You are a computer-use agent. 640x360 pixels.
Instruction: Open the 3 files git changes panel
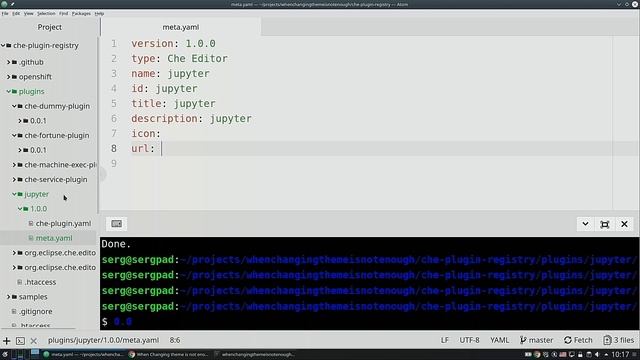[619, 340]
